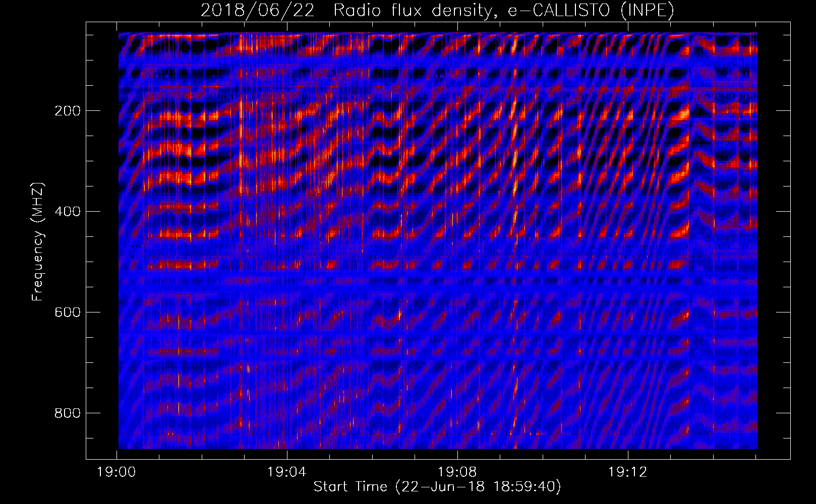Image resolution: width=816 pixels, height=504 pixels.
Task: Click the 'Frequency (MHZ)' y-axis label
Action: [38, 242]
